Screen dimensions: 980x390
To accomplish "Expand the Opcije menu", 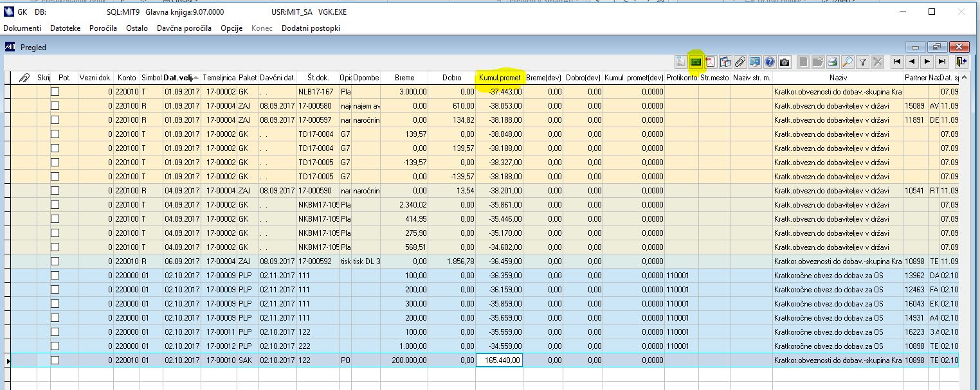I will 231,28.
